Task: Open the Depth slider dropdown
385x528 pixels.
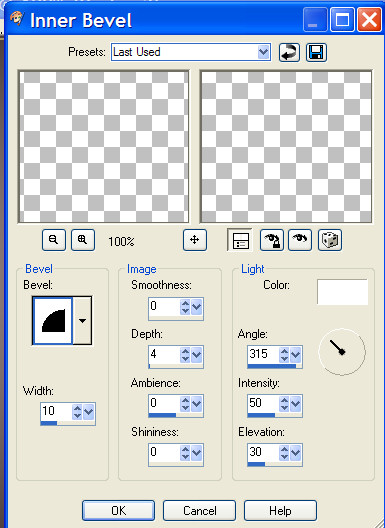Action: pos(196,355)
